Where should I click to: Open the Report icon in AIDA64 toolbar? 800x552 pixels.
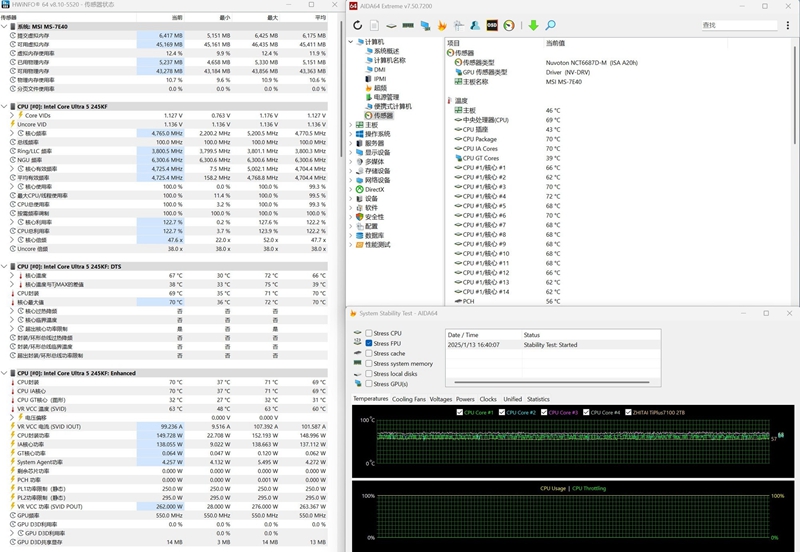tap(376, 25)
